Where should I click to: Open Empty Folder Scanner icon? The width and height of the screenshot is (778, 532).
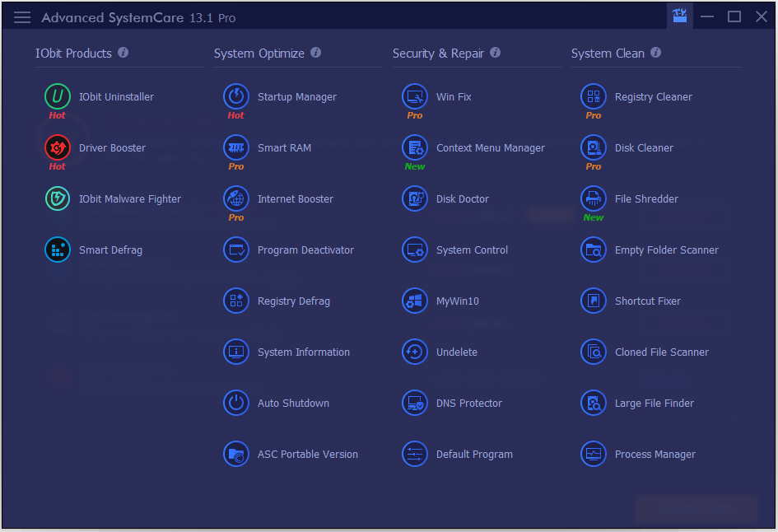tap(594, 250)
